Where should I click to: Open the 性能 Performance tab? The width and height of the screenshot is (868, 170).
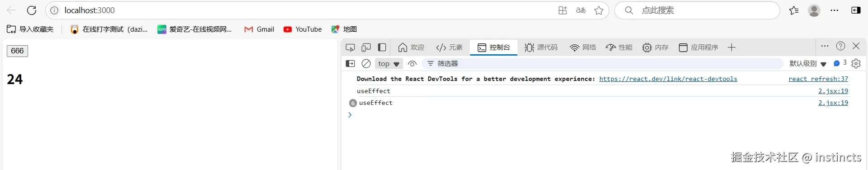(x=619, y=47)
